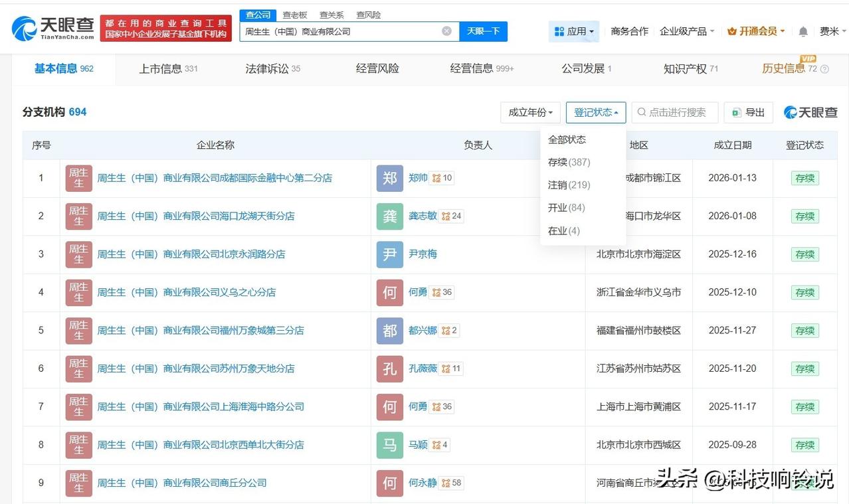Click the 存续 tag in row 8

[x=804, y=445]
